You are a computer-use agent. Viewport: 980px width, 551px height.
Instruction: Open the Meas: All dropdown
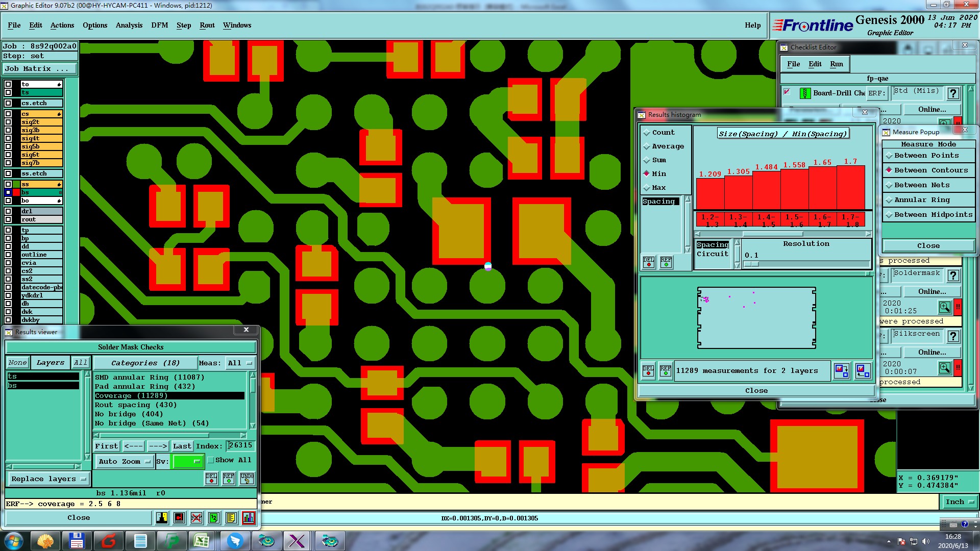pos(240,363)
